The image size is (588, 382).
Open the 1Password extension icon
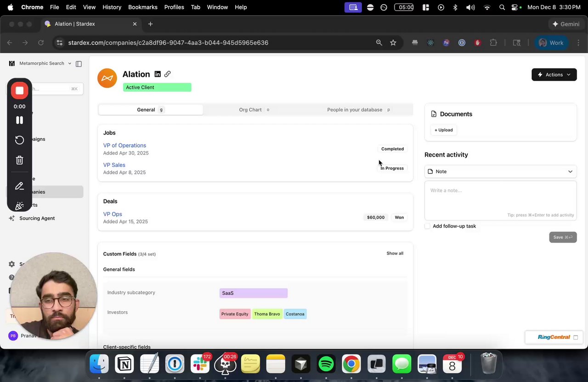point(462,43)
